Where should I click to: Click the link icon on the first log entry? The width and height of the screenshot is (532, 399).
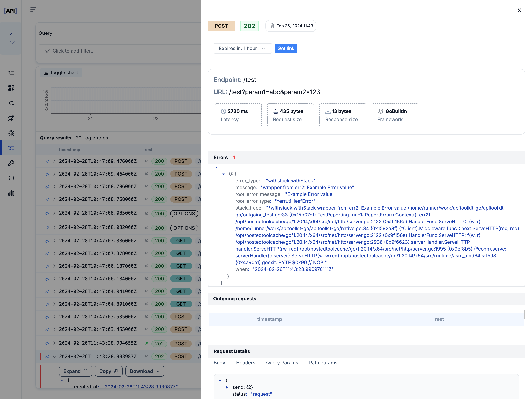[47, 162]
